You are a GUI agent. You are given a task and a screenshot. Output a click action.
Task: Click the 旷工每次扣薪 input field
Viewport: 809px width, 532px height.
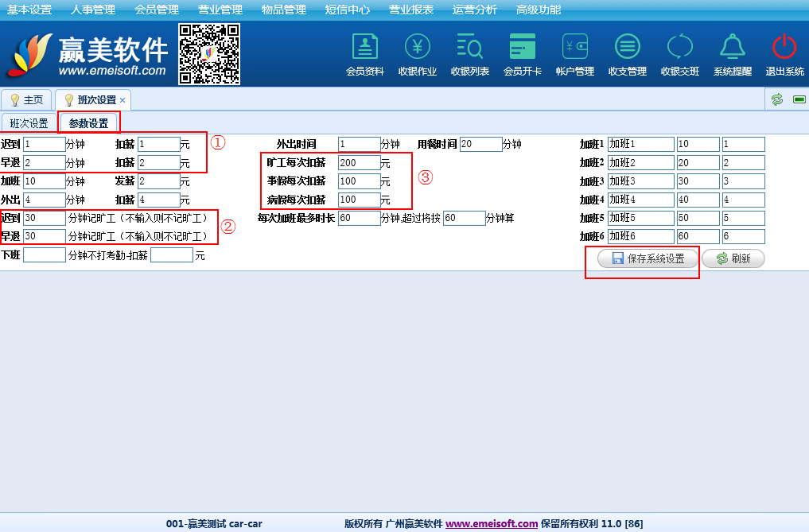pyautogui.click(x=359, y=162)
